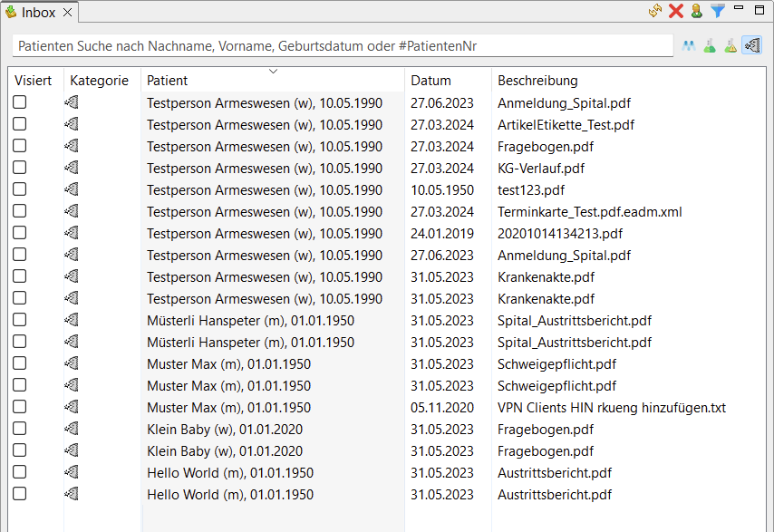Click the person icon in the toolbar
Image resolution: width=774 pixels, height=532 pixels.
coord(696,11)
